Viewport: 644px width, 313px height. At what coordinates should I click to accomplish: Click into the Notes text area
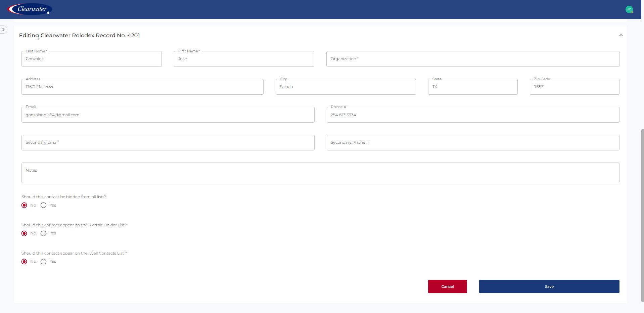320,173
